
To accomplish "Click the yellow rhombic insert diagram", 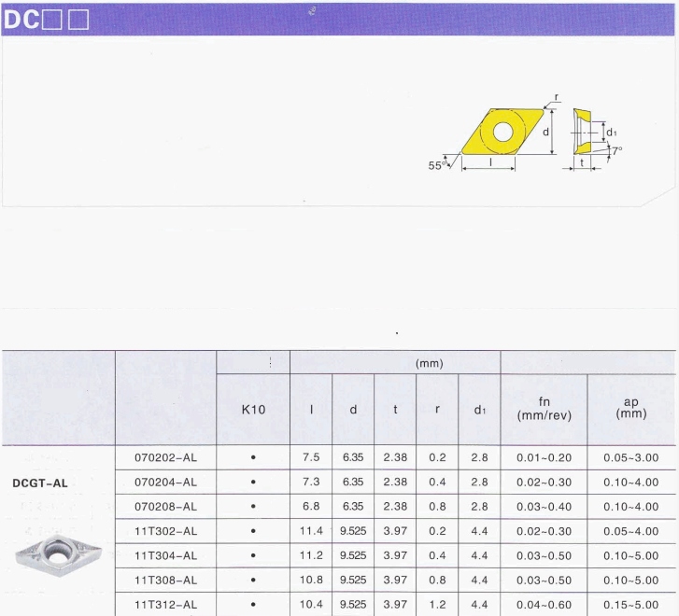I will coord(502,132).
